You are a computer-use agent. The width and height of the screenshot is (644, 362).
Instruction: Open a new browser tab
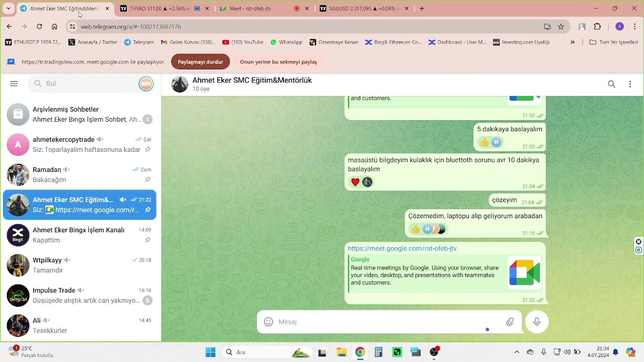click(x=422, y=9)
